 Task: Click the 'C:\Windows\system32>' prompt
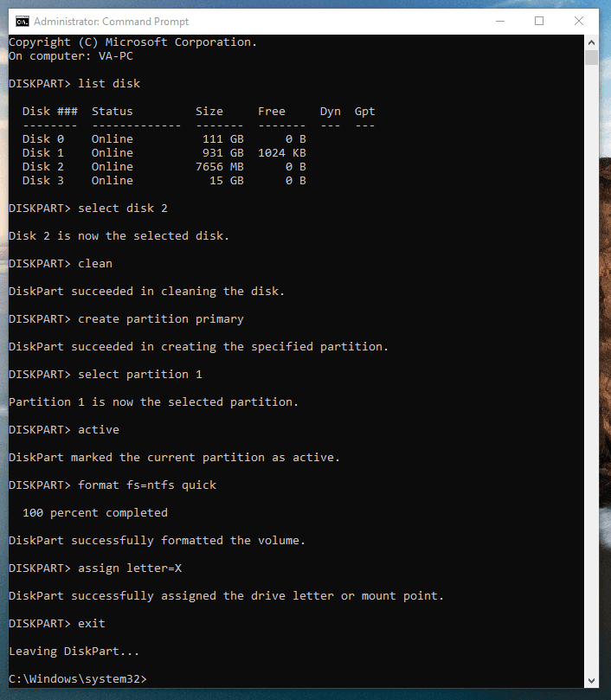[78, 679]
